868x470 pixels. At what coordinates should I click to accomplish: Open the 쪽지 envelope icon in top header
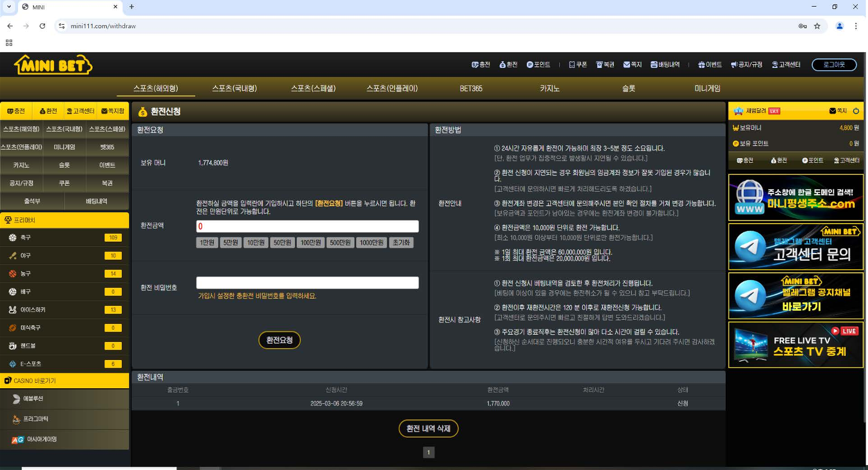(627, 65)
